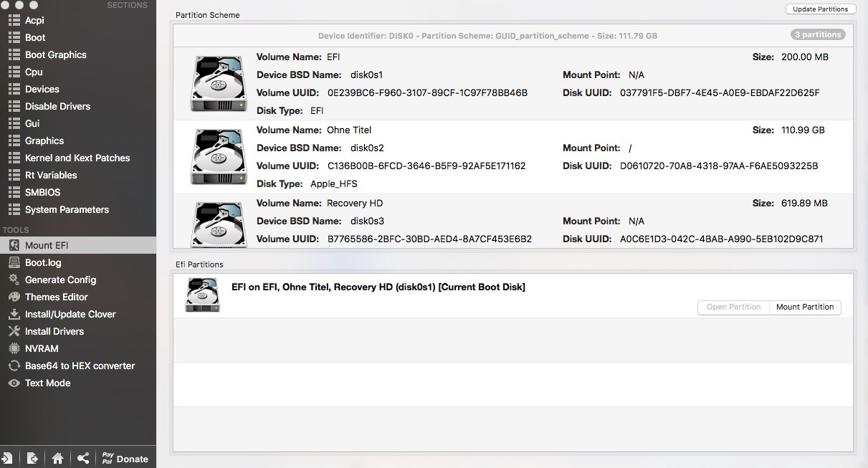
Task: Click the PayPal Donate button
Action: 125,459
